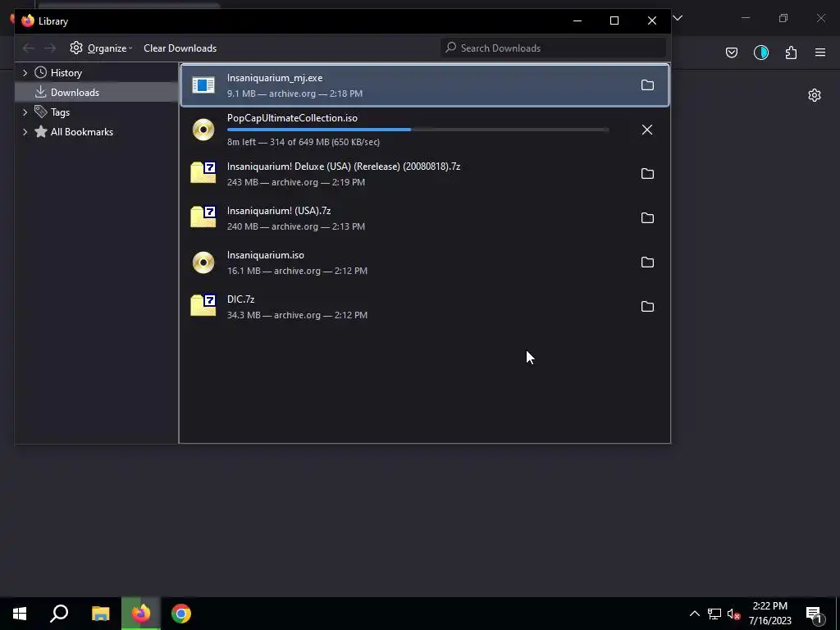Image resolution: width=840 pixels, height=630 pixels.
Task: Click the Insaniquarium! (USA).7z archive icon
Action: [x=203, y=217]
